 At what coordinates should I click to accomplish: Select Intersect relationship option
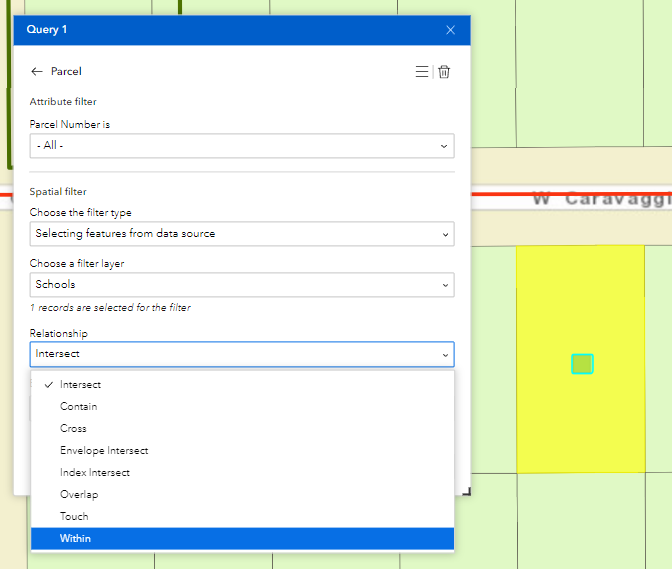(x=243, y=384)
